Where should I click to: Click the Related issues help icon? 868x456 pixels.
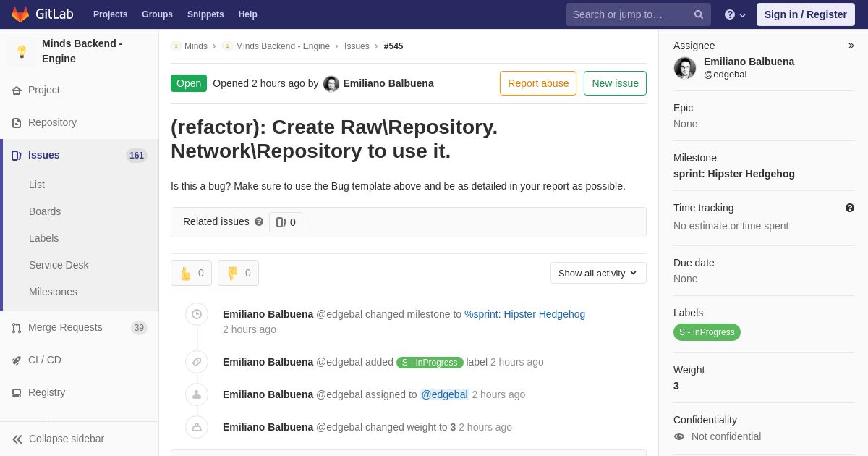[x=259, y=221]
